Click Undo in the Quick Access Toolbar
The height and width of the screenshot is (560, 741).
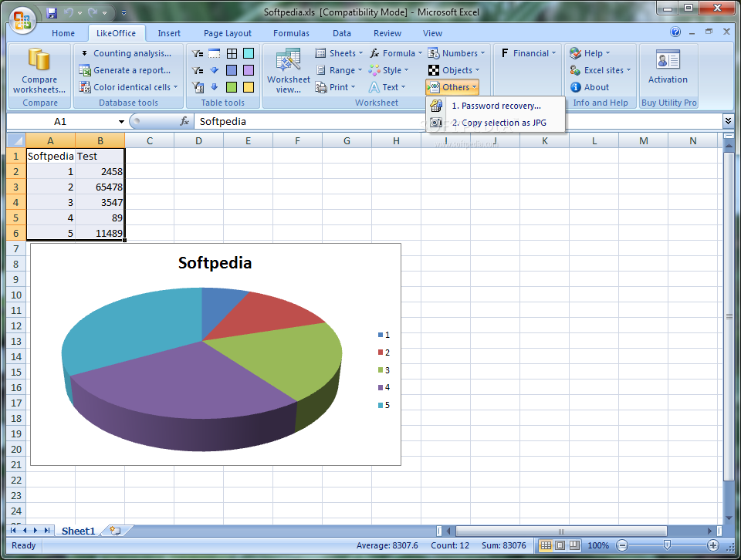69,13
